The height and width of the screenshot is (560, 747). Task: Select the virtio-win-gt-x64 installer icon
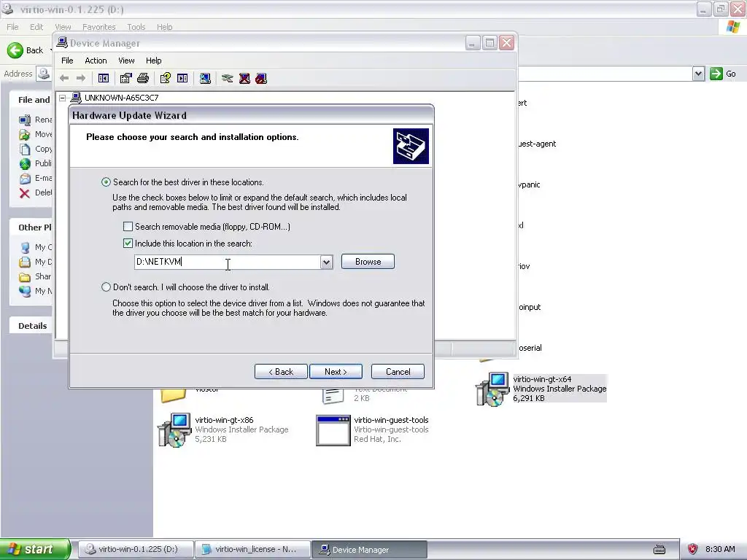tap(492, 389)
